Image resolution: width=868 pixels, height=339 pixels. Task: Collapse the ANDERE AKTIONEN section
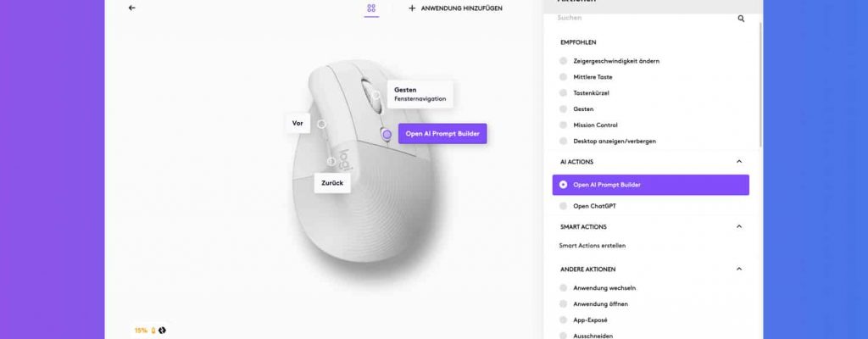(x=739, y=270)
